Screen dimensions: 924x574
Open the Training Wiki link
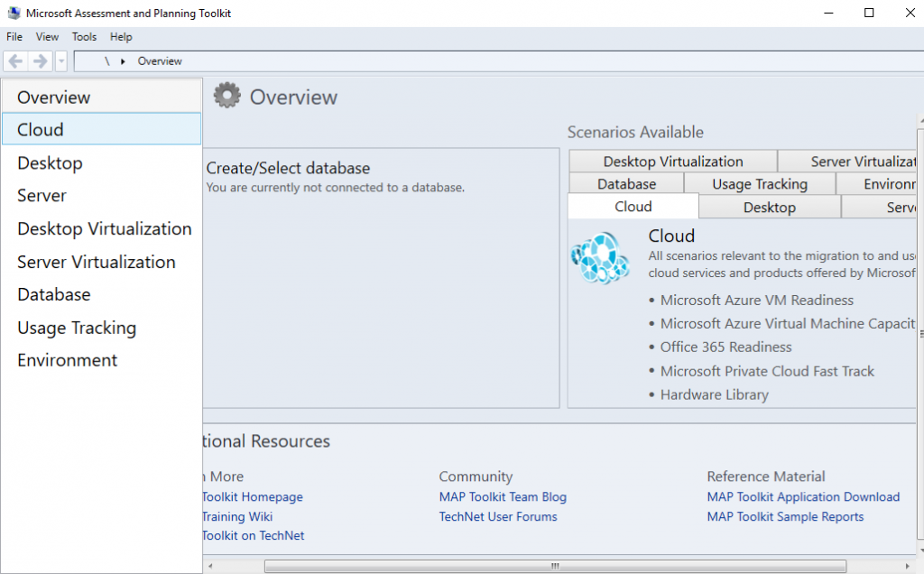point(237,516)
